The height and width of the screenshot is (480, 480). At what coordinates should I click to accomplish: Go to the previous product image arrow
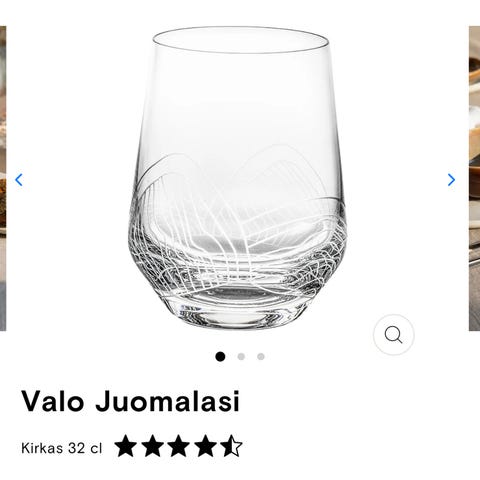[x=19, y=180]
